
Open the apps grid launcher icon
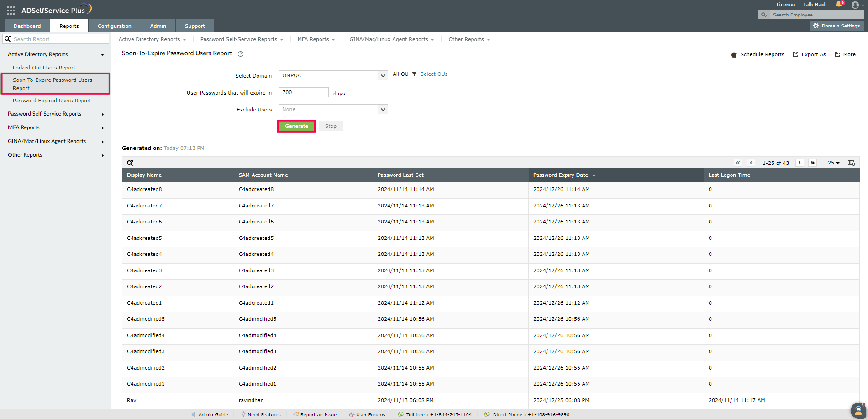tap(11, 10)
